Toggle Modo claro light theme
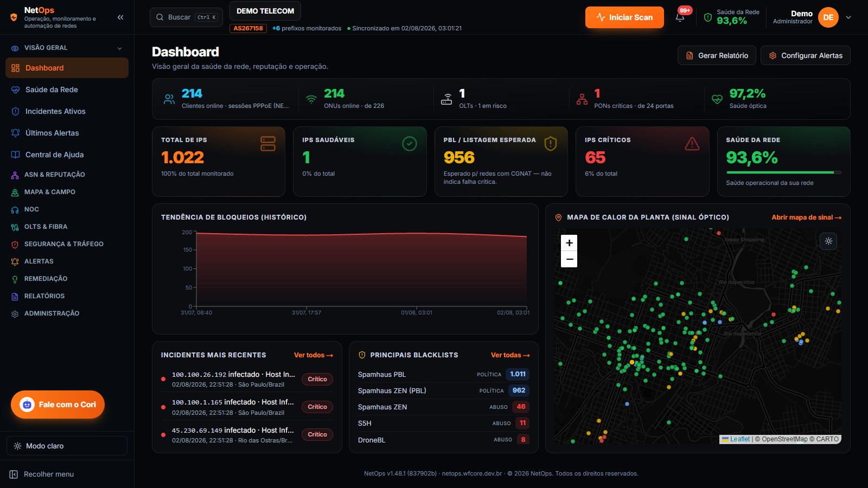The image size is (868, 488). click(67, 446)
